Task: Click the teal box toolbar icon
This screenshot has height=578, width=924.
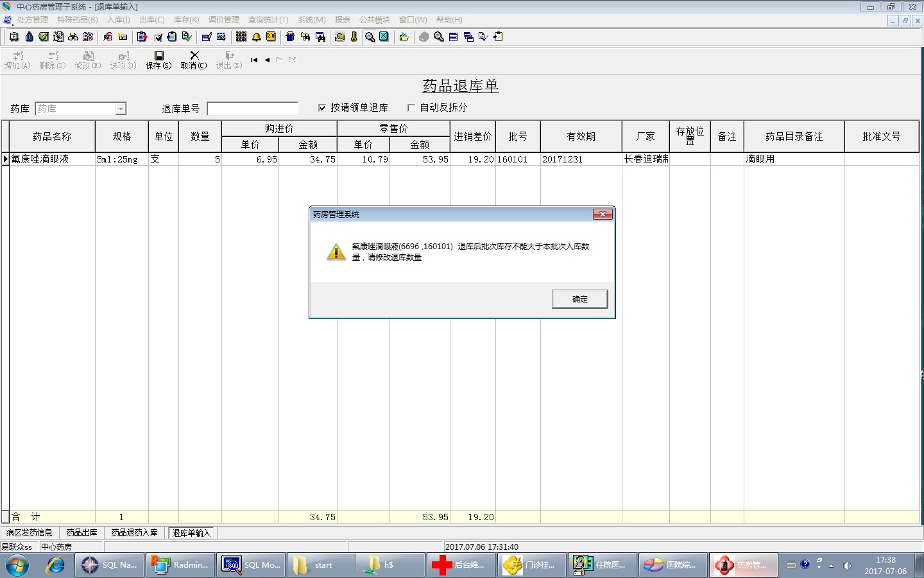Action: pyautogui.click(x=384, y=37)
